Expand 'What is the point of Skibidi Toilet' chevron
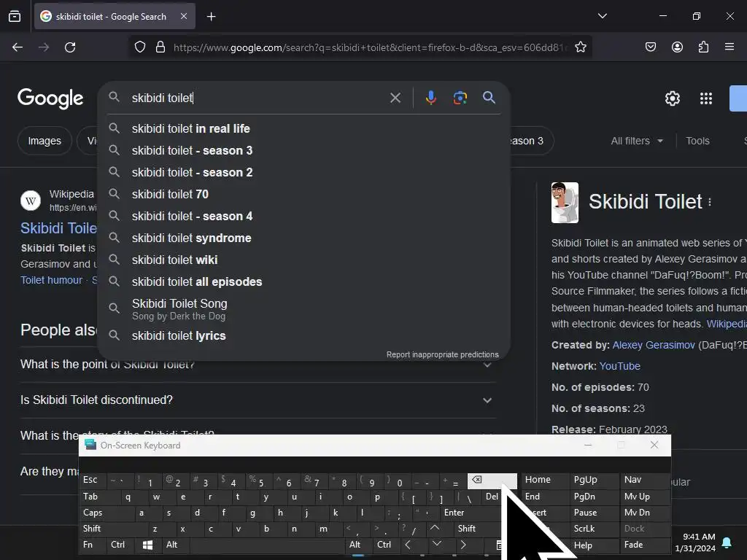Screen dimensions: 747x560 [x=487, y=365]
